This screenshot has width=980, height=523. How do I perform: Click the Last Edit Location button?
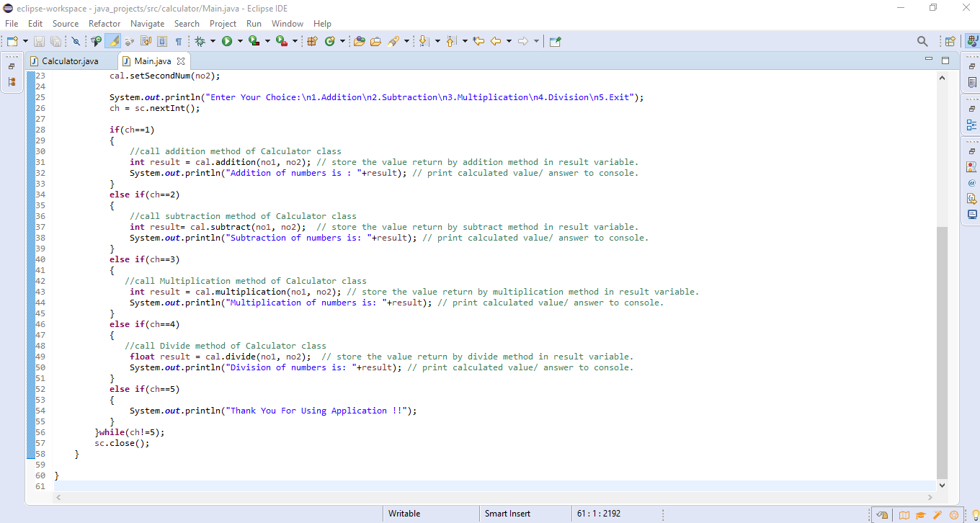pyautogui.click(x=479, y=41)
